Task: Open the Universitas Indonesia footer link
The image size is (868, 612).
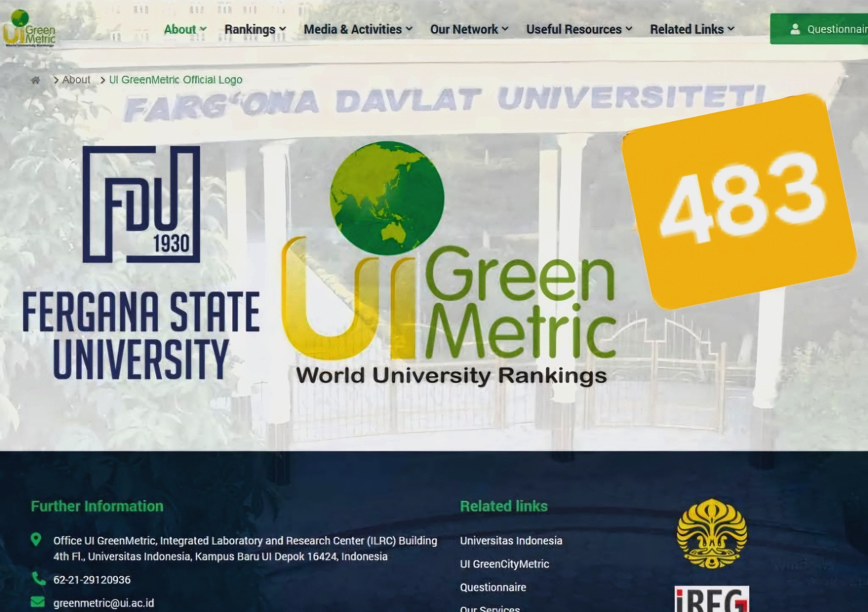Action: pyautogui.click(x=511, y=541)
